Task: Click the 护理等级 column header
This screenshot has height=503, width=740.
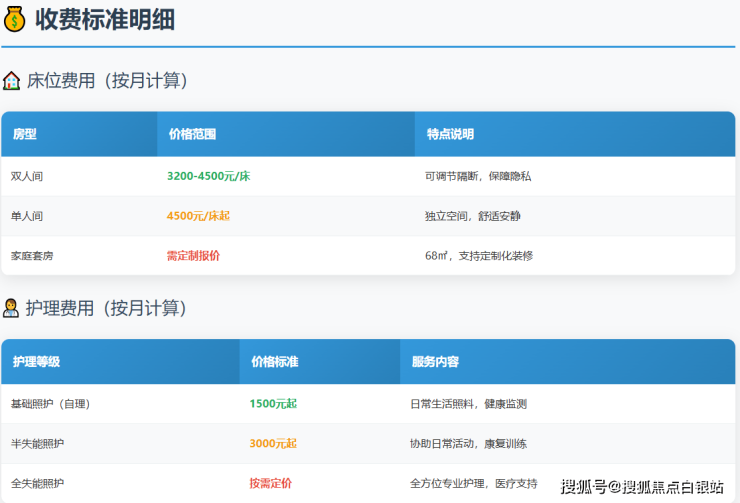Action: click(x=36, y=362)
